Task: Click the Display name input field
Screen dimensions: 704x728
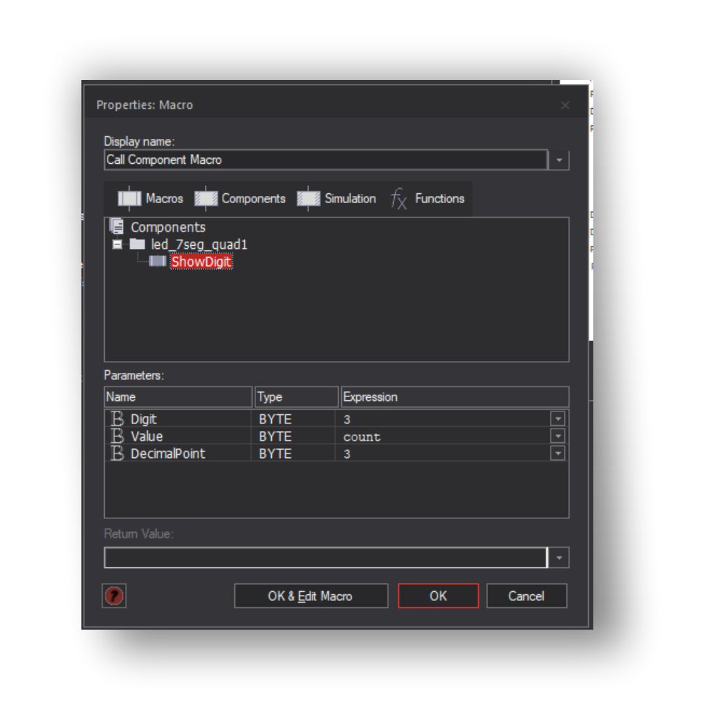Action: [x=325, y=160]
